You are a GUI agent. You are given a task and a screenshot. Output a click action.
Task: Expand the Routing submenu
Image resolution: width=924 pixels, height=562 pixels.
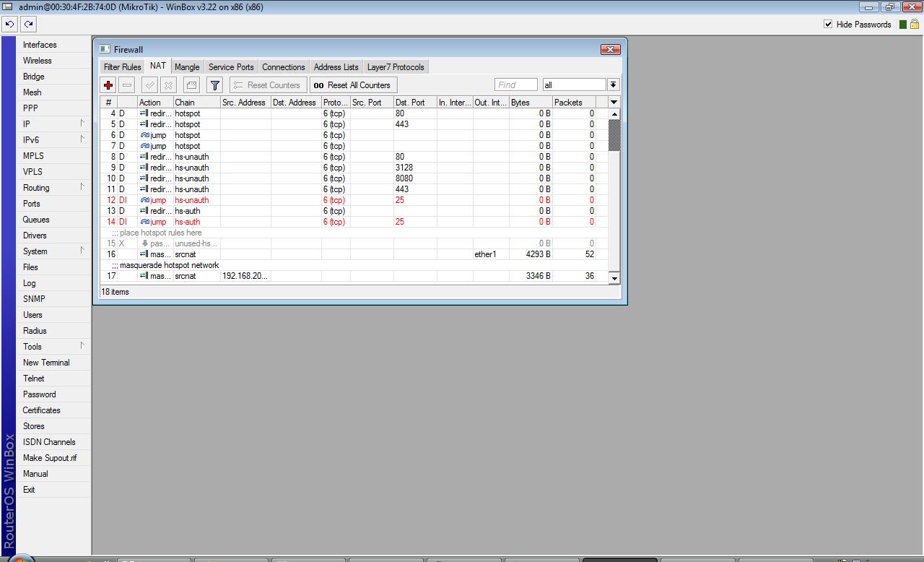[x=53, y=188]
